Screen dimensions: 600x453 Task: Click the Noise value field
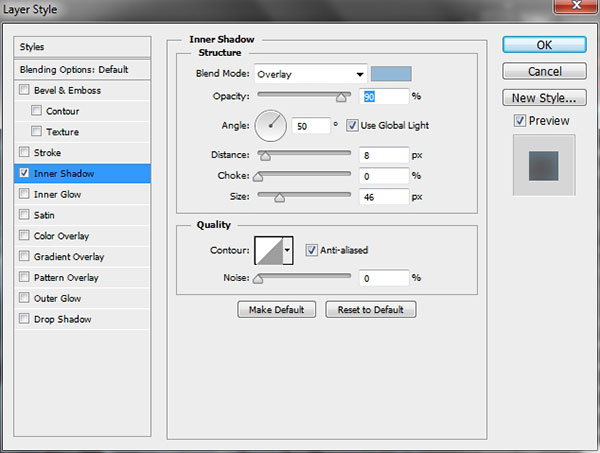(384, 278)
